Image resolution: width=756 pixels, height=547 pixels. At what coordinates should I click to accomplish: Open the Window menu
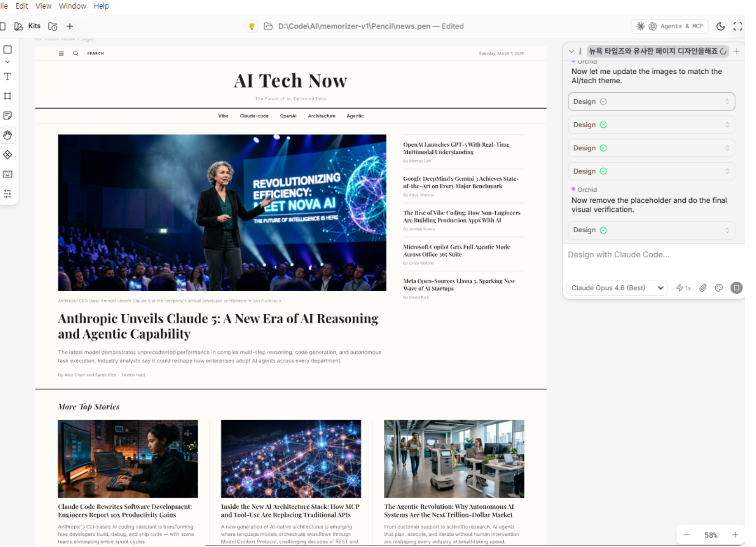coord(72,6)
